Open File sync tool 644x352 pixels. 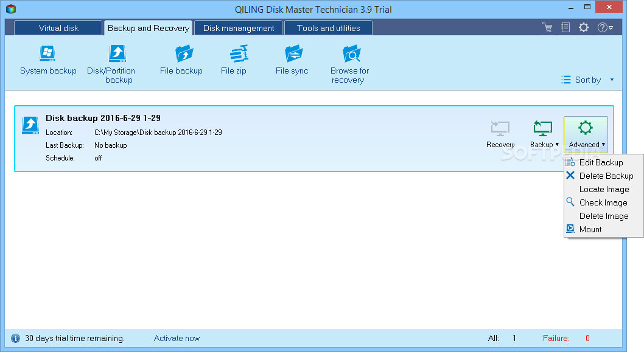pos(292,60)
